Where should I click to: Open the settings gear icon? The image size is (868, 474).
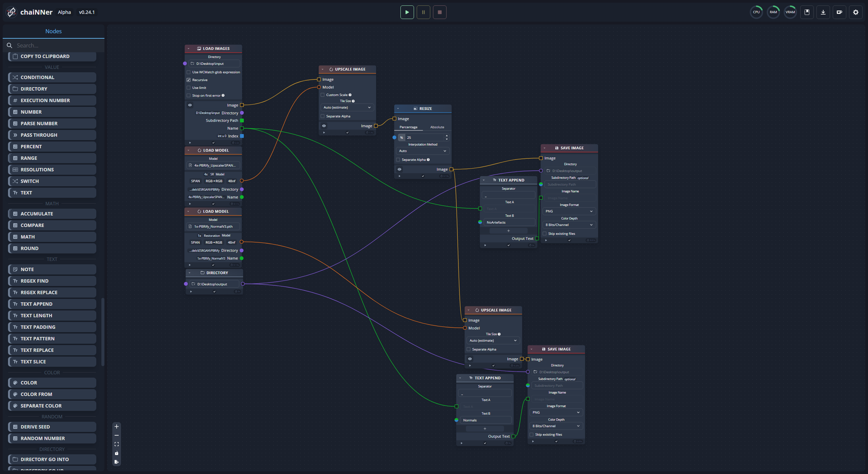855,12
